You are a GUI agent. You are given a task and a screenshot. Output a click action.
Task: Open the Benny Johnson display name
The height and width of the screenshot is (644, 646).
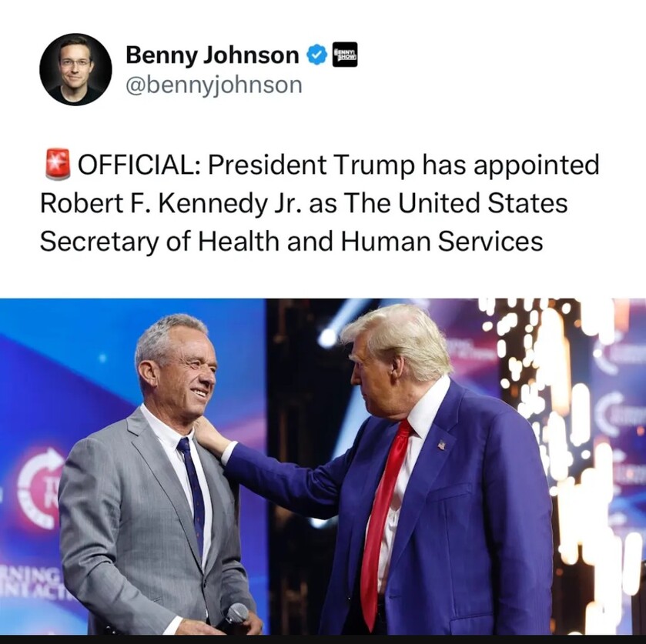click(x=212, y=55)
